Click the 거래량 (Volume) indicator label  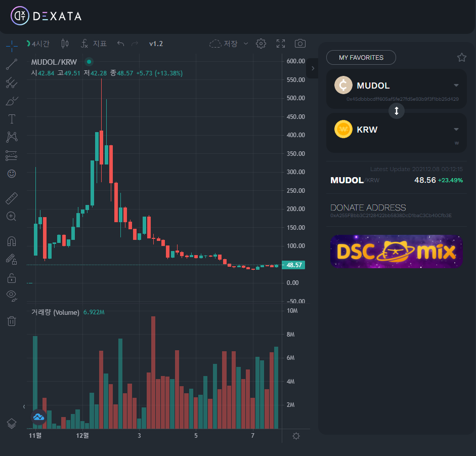tap(55, 312)
